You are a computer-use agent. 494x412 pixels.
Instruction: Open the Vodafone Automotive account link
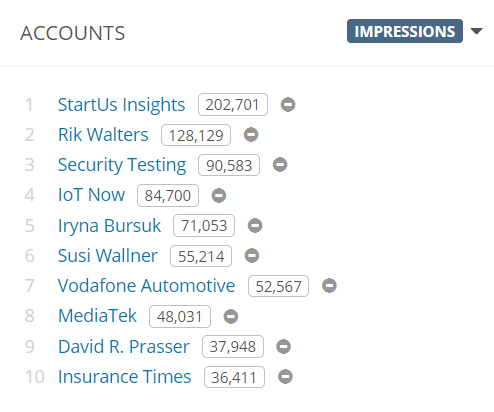[146, 286]
